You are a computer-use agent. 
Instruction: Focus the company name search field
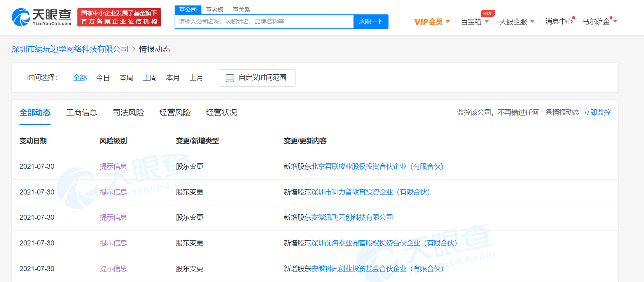point(264,22)
